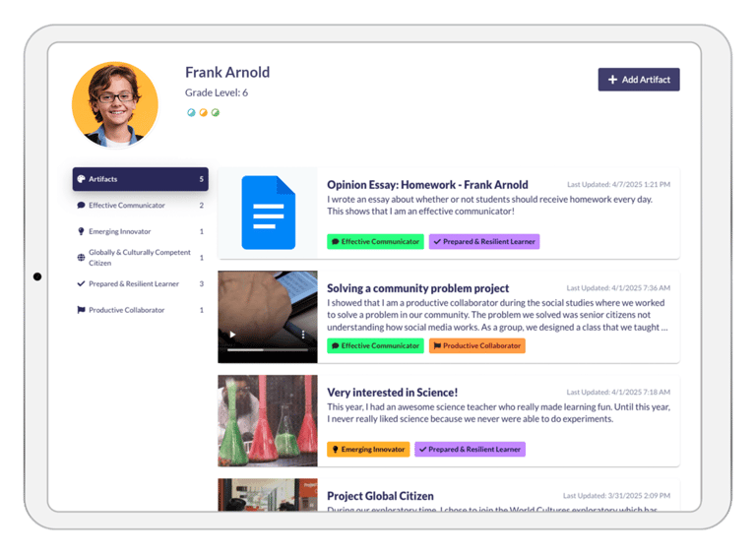Open the video's three-dot options menu
Viewport: 756px width, 553px height.
pyautogui.click(x=303, y=335)
